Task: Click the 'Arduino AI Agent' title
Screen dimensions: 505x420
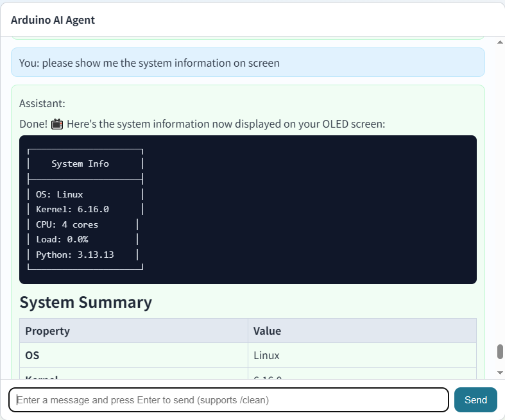Action: click(53, 20)
